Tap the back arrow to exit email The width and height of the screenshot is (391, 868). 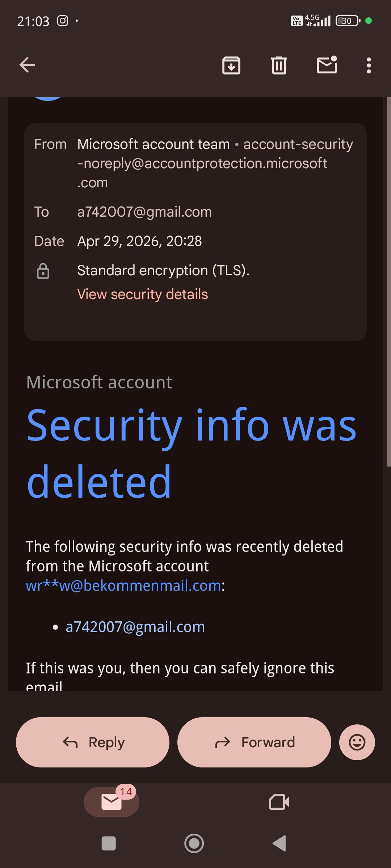(27, 65)
